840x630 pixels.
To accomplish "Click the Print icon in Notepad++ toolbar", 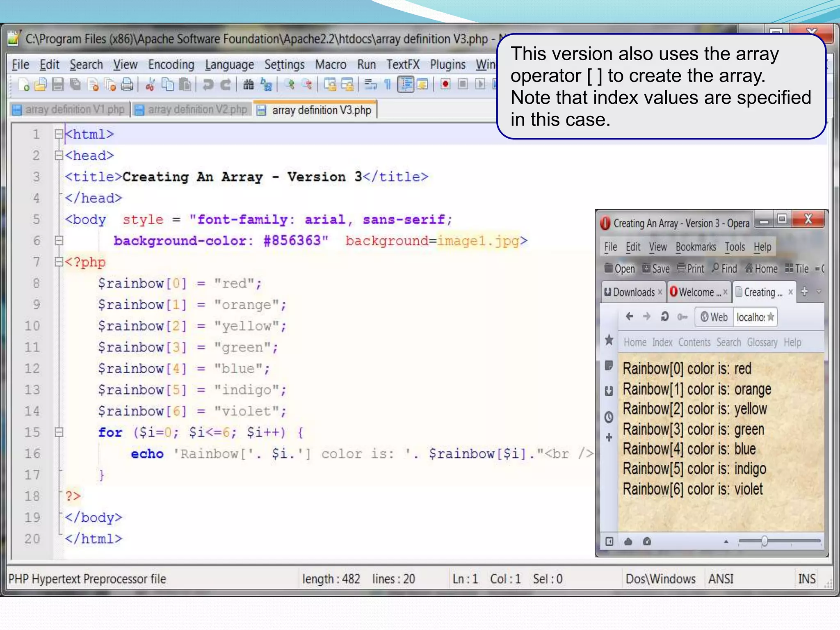I will pos(128,85).
